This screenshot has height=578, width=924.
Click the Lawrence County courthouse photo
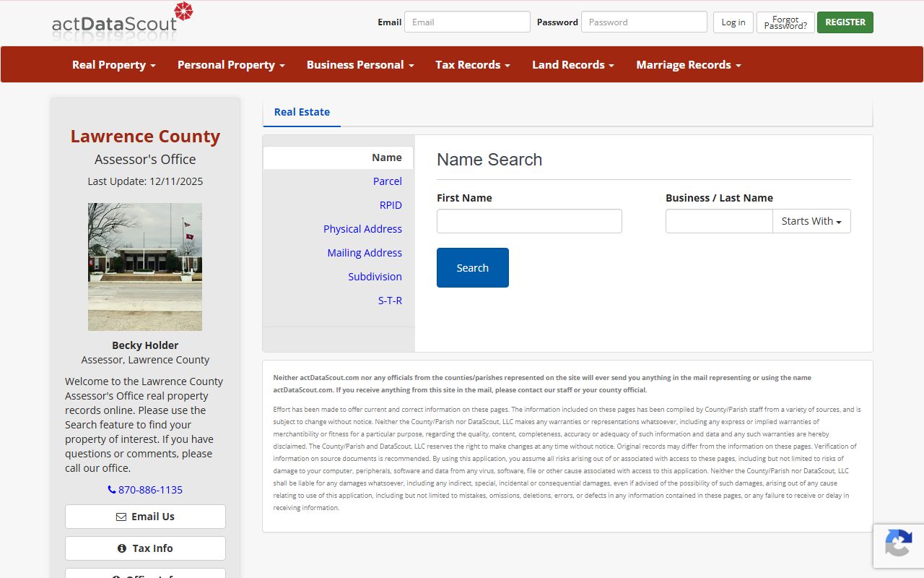pos(145,267)
